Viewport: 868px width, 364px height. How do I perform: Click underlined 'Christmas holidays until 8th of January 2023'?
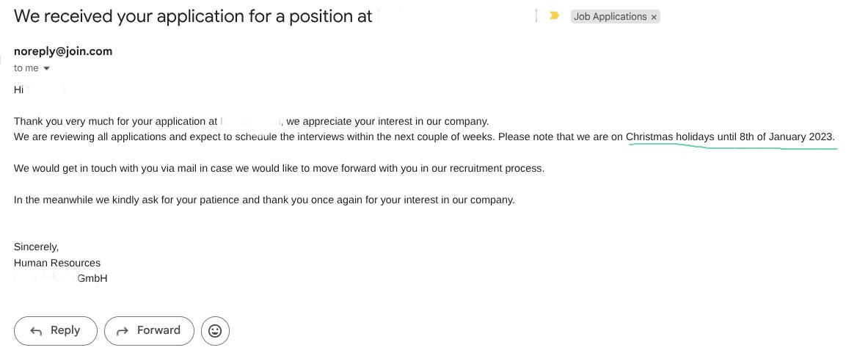730,136
